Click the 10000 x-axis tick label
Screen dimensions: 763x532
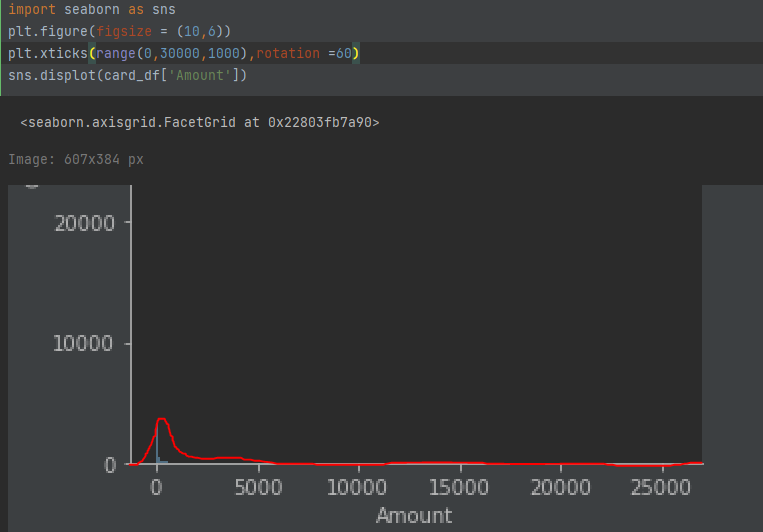[x=357, y=487]
